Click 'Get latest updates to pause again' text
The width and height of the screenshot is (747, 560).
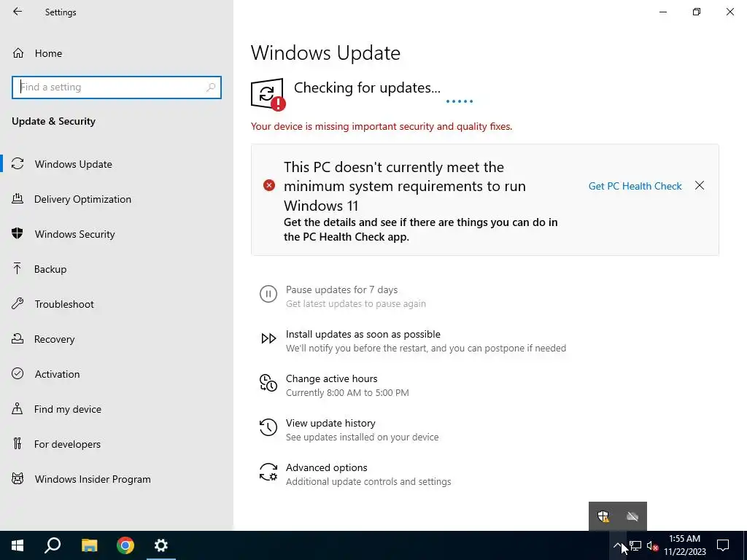[356, 304]
